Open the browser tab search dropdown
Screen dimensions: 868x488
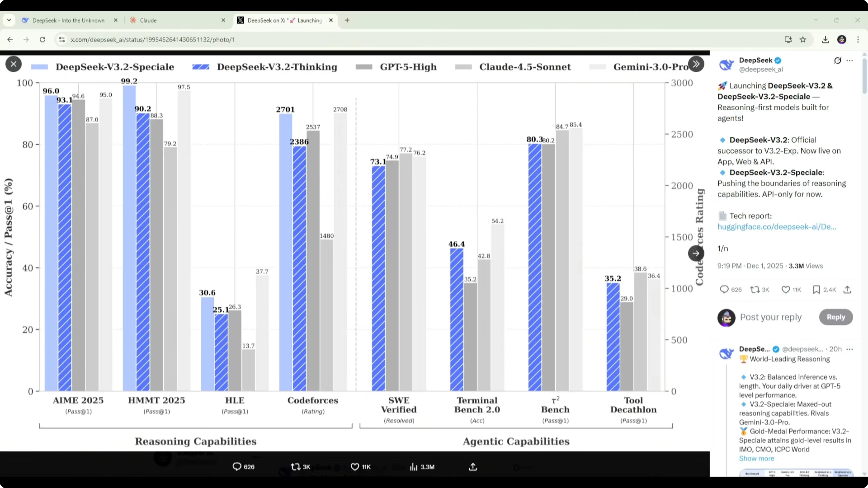(9, 20)
